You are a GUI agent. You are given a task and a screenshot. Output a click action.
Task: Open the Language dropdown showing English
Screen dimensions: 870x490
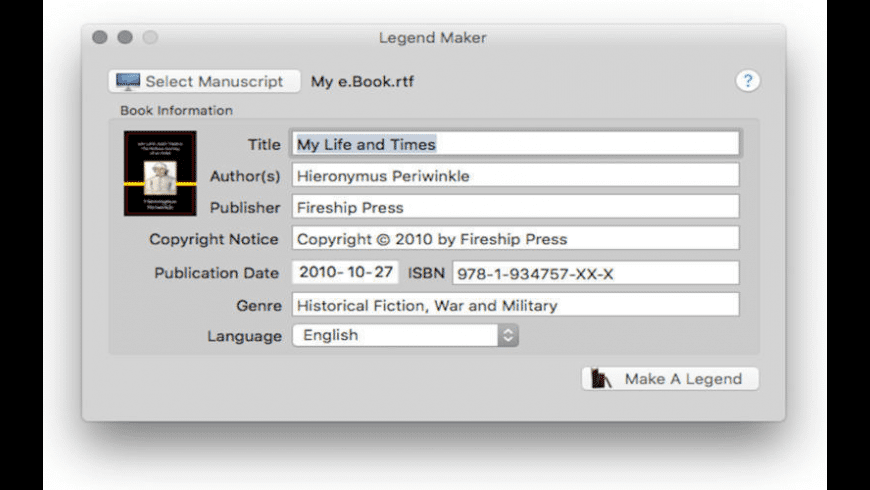coord(405,335)
